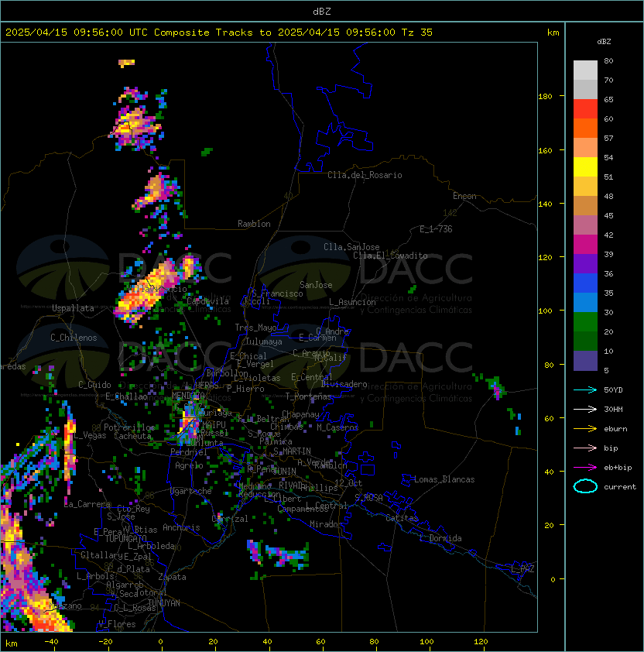Viewport: 644px width, 652px height.
Task: Click the Divisadero place label
Action: 344,384
